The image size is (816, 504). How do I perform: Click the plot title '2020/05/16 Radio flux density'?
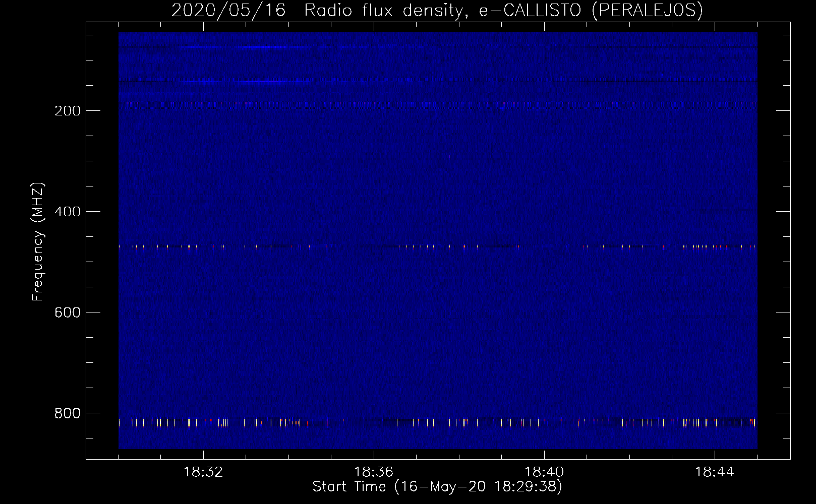click(x=437, y=10)
